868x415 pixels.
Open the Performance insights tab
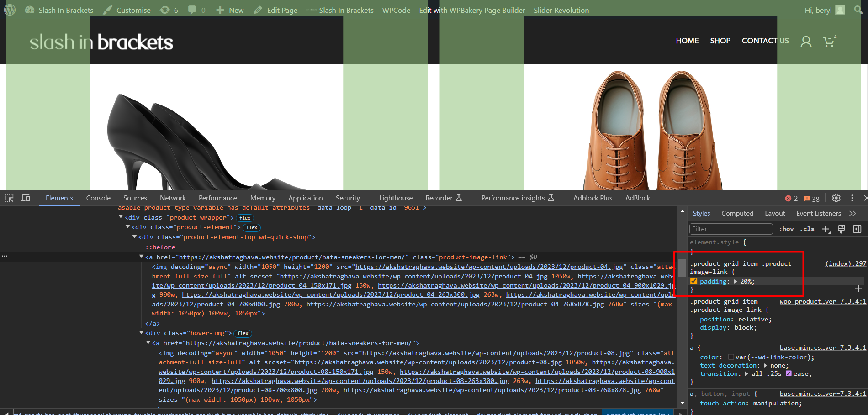click(518, 198)
